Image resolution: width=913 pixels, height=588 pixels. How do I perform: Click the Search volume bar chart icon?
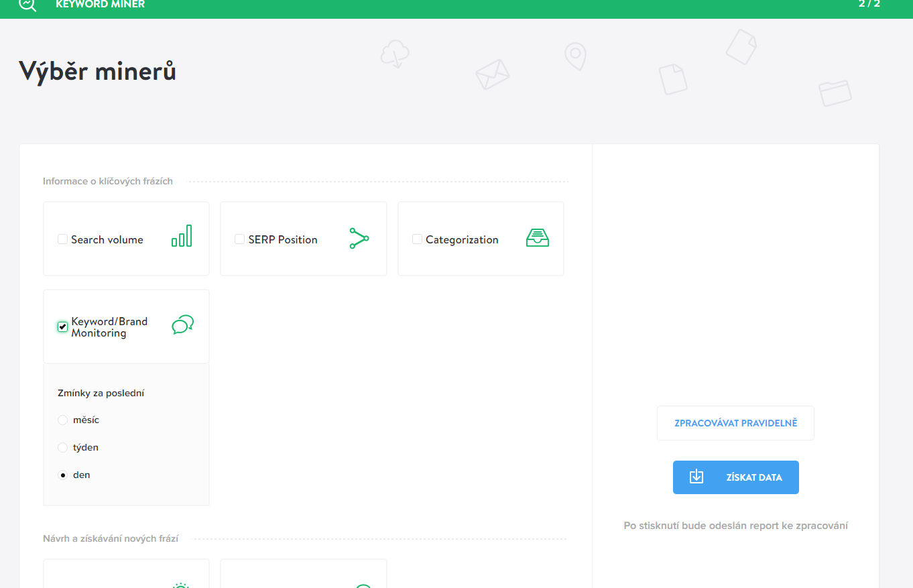tap(182, 236)
